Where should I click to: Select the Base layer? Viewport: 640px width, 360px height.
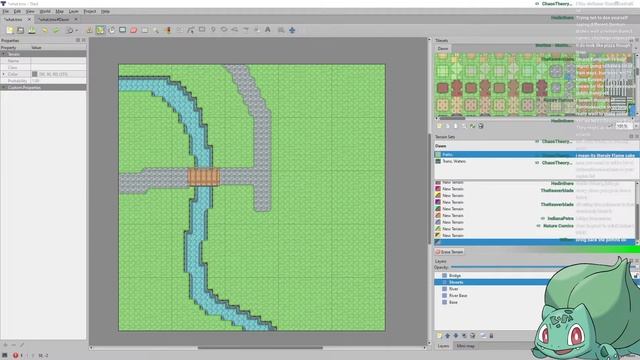(453, 302)
